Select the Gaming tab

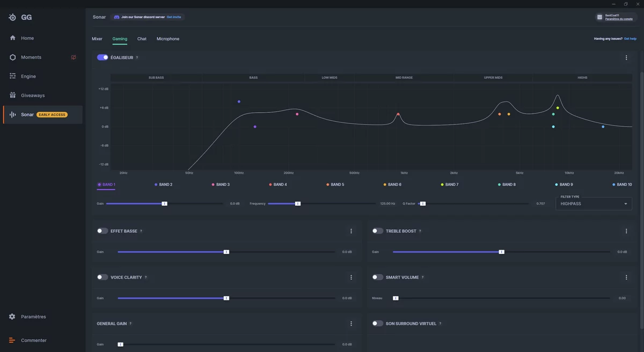click(120, 39)
